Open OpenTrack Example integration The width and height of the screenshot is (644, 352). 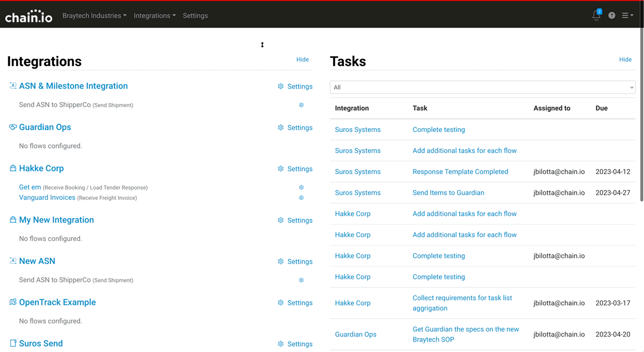(57, 302)
